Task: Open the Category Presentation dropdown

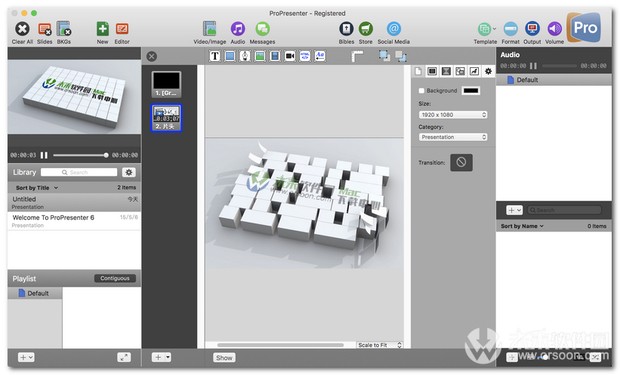Action: tap(453, 137)
